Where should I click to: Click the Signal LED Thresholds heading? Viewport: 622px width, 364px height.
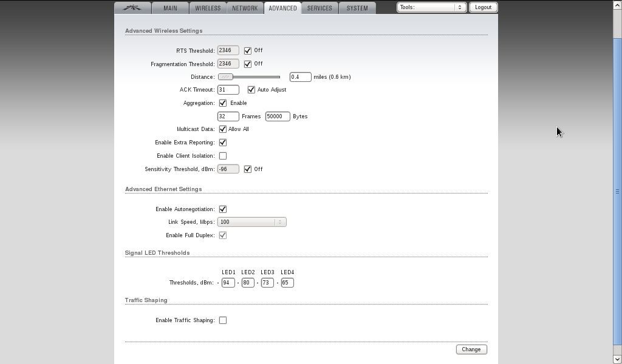click(x=157, y=253)
